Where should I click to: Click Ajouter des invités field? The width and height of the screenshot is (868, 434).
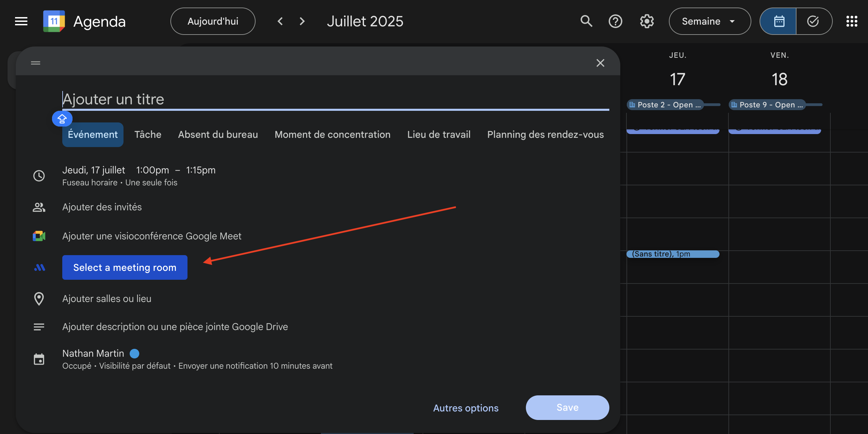[102, 207]
